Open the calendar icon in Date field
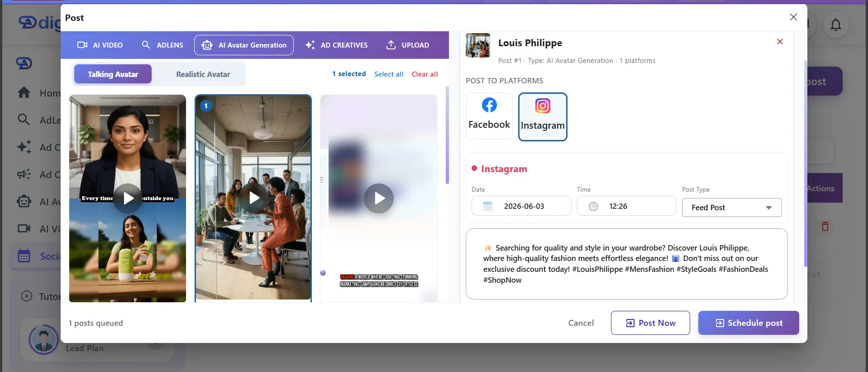Screen dimensions: 868x372 [488, 206]
